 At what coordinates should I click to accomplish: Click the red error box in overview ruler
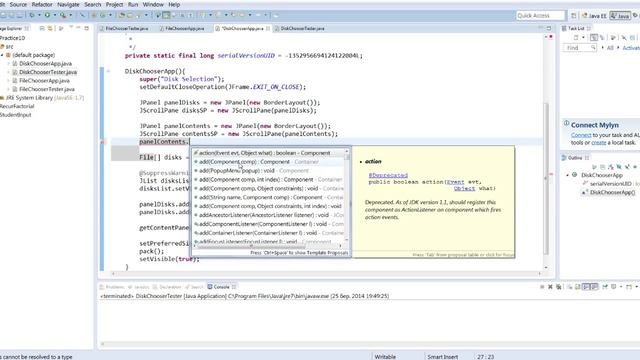tap(551, 37)
